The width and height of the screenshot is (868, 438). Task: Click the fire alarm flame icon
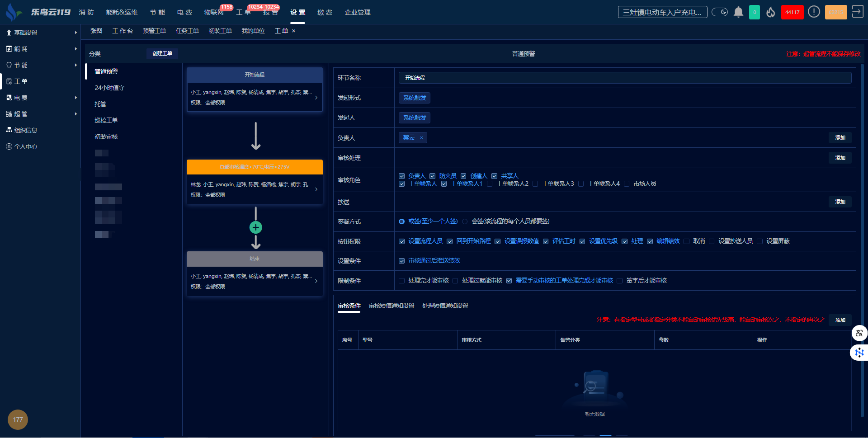[x=771, y=12]
